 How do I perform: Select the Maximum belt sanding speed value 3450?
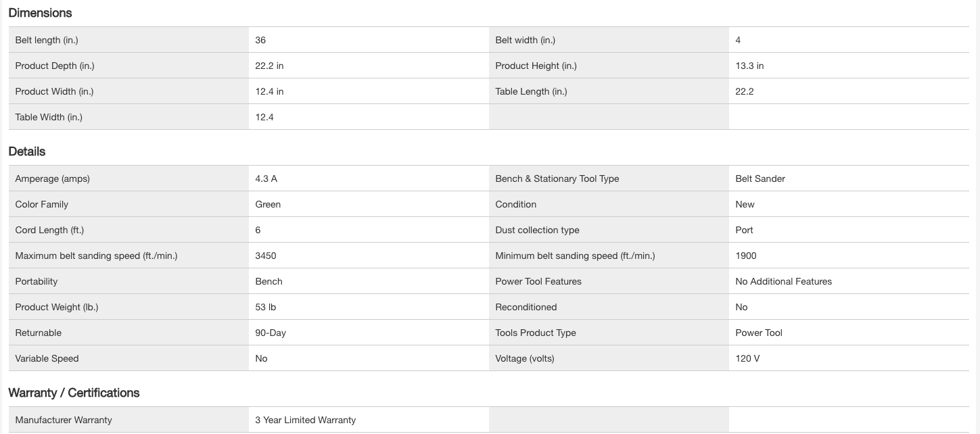pyautogui.click(x=266, y=256)
